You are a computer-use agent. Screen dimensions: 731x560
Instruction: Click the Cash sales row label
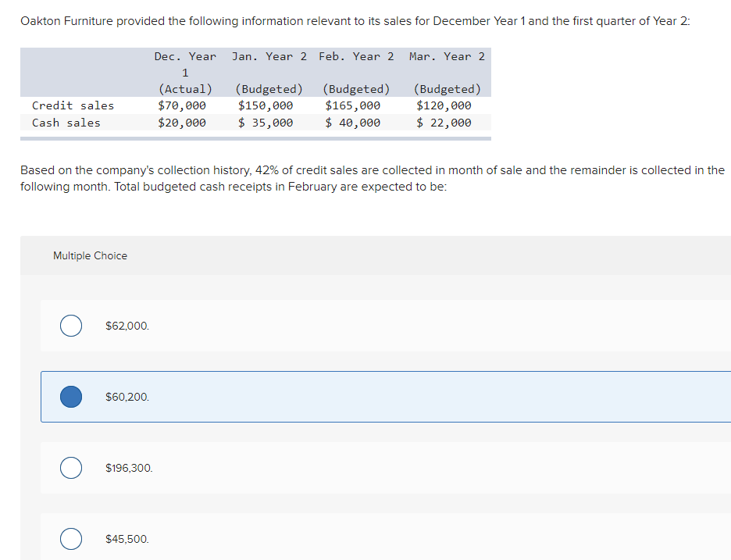66,123
